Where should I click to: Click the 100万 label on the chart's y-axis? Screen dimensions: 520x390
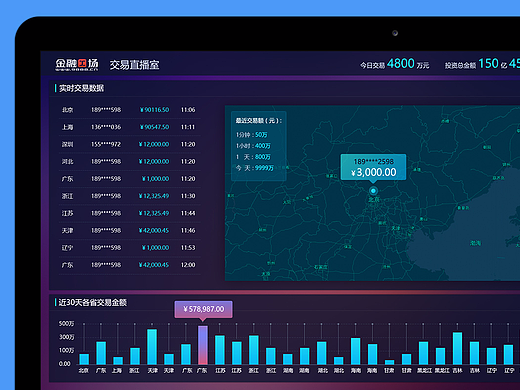tap(66, 350)
